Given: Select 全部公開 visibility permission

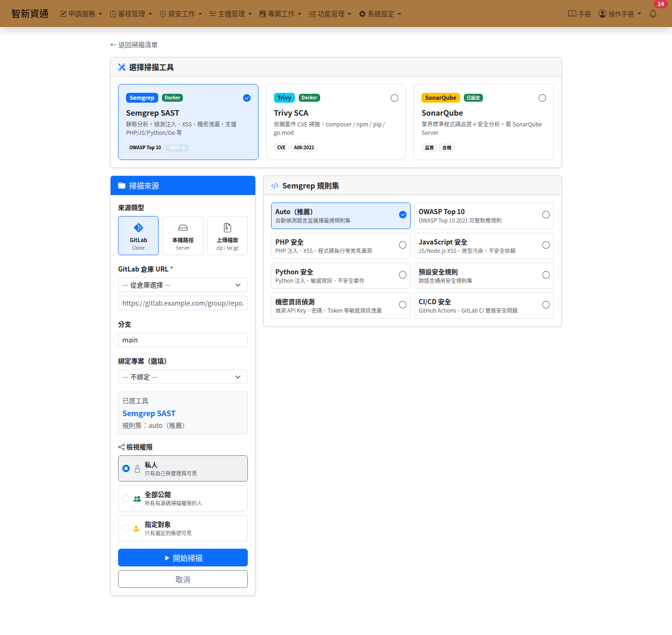Looking at the screenshot, I should 183,498.
